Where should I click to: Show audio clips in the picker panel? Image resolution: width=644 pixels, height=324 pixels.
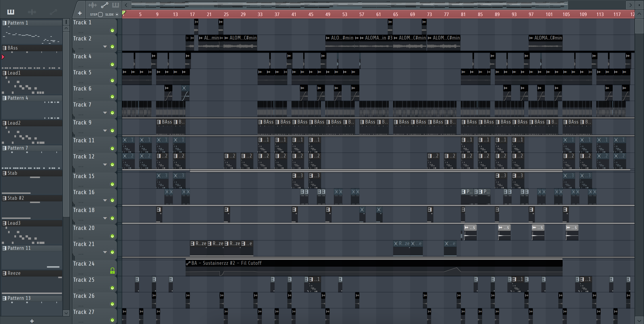coord(32,12)
